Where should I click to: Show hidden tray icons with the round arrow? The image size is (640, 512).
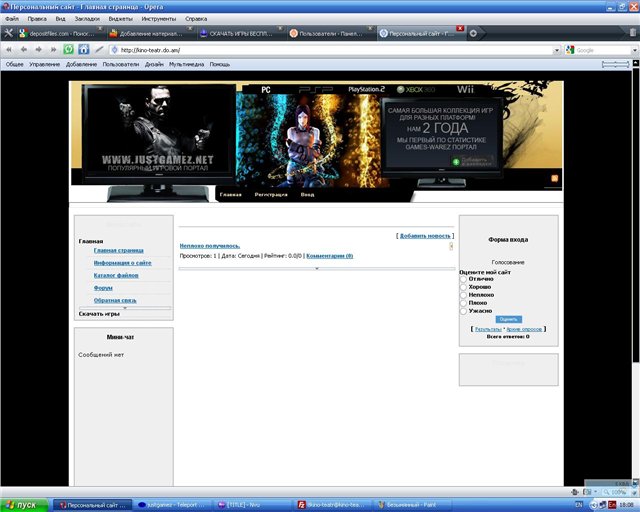pos(593,505)
